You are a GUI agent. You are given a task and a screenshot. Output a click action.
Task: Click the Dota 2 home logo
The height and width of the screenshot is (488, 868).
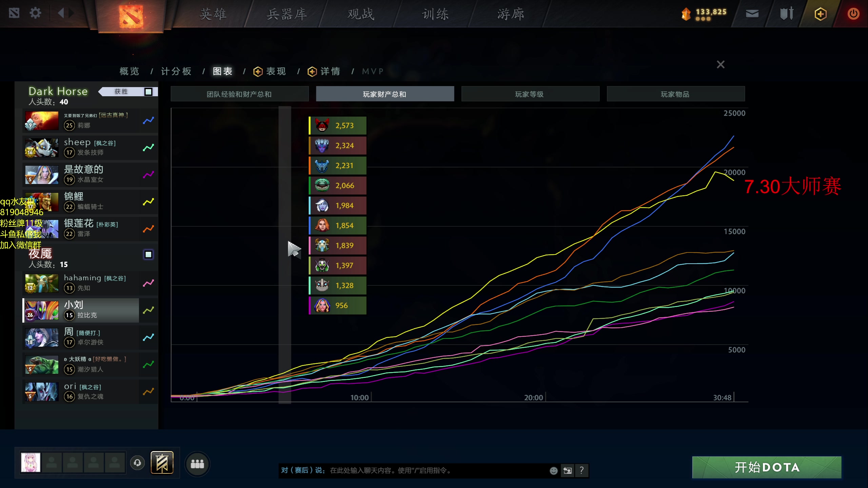click(x=131, y=16)
